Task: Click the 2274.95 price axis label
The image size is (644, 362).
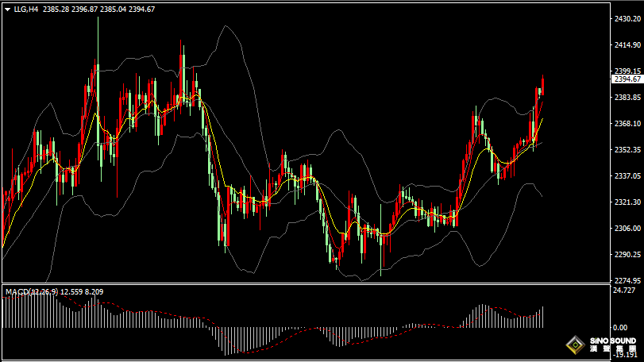Action: [627, 281]
